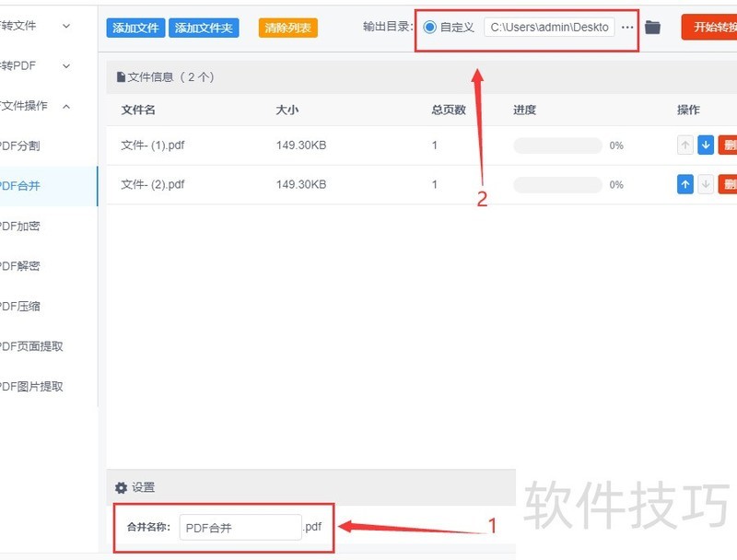The width and height of the screenshot is (737, 560).
Task: Delete 文件- (1).pdf with red button
Action: (x=728, y=146)
